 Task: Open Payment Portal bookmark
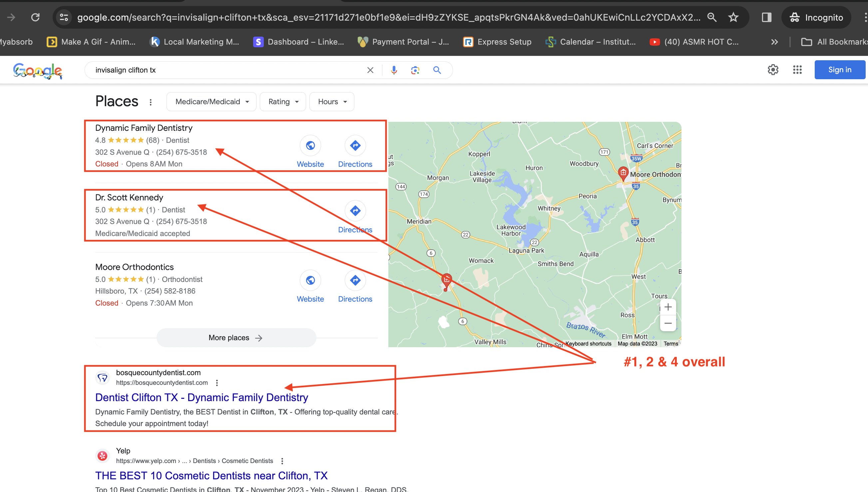403,42
